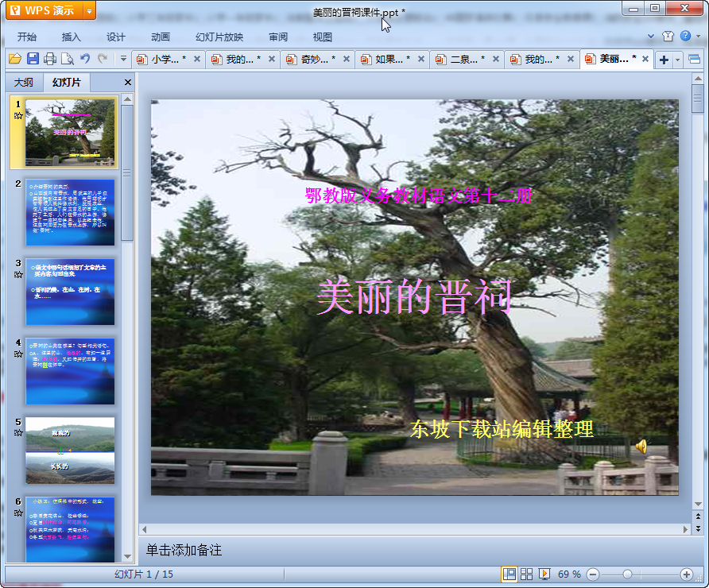Go to next slide double-arrow button
709x588 pixels.
coord(698,528)
